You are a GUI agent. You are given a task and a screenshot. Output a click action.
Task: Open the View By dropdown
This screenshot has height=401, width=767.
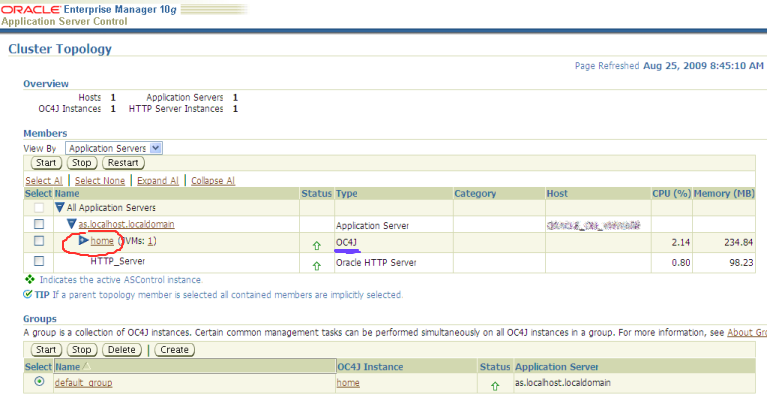click(113, 148)
